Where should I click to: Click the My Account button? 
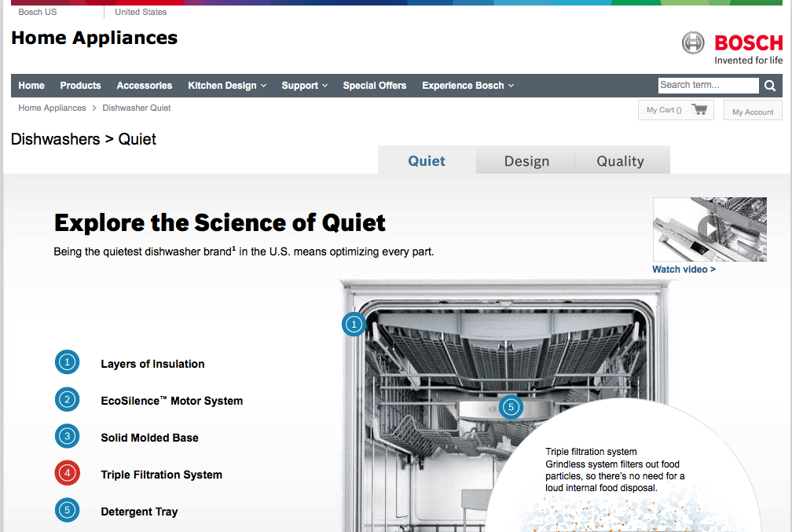coord(752,111)
